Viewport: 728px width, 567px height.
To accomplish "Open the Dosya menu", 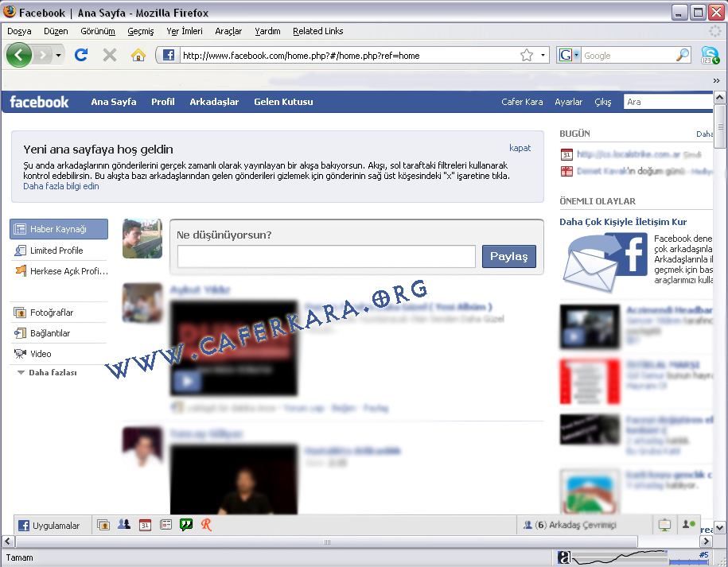I will [x=20, y=31].
